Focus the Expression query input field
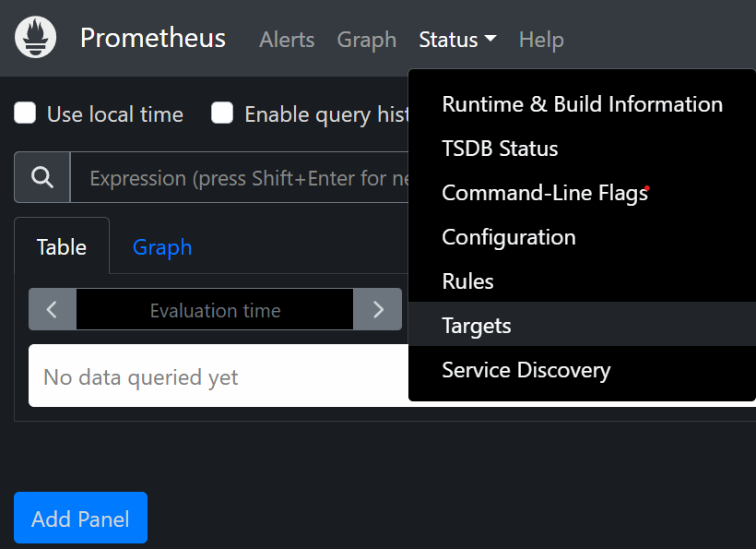 [240, 177]
